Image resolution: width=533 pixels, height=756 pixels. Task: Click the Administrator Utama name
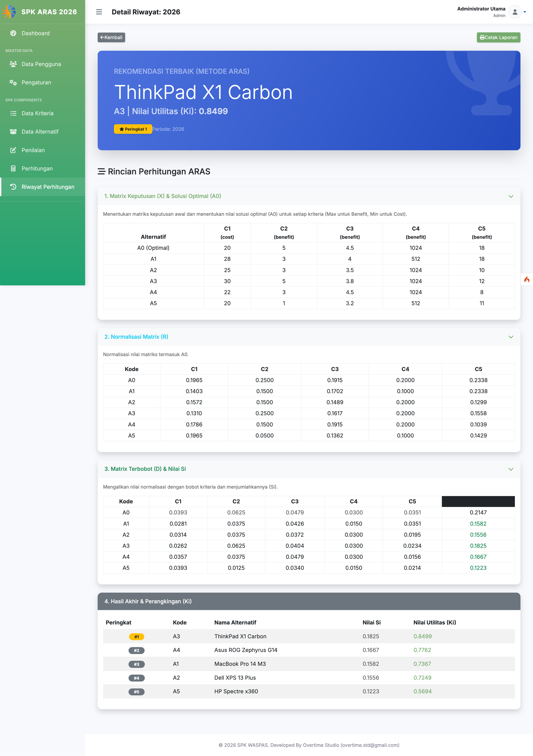click(481, 9)
